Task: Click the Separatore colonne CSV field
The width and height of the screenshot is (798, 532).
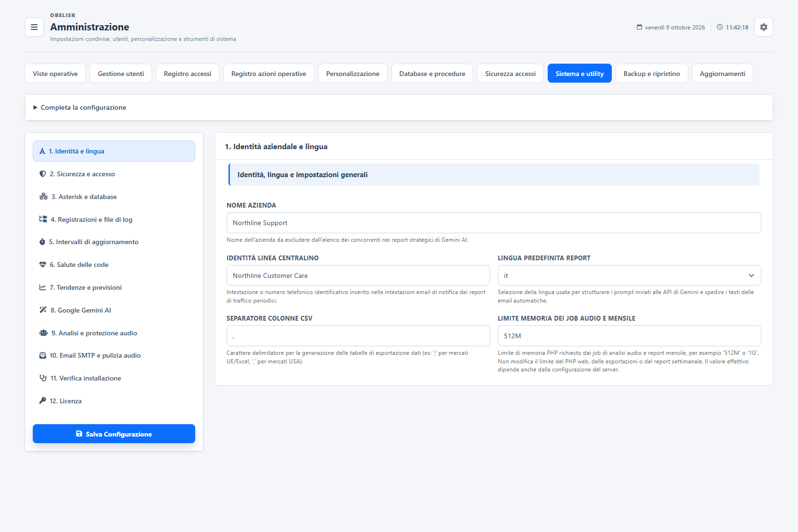Action: coord(358,336)
